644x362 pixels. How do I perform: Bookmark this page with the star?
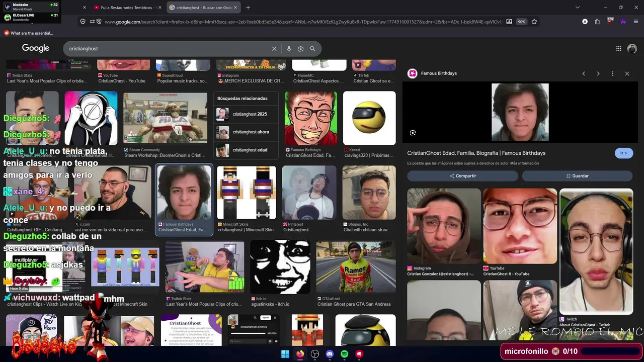point(534,22)
